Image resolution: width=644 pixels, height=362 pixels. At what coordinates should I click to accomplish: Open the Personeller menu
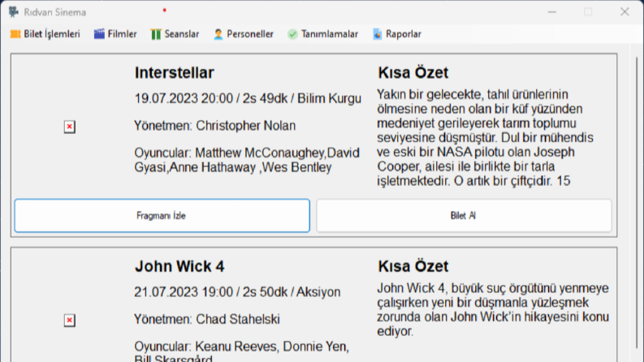244,34
